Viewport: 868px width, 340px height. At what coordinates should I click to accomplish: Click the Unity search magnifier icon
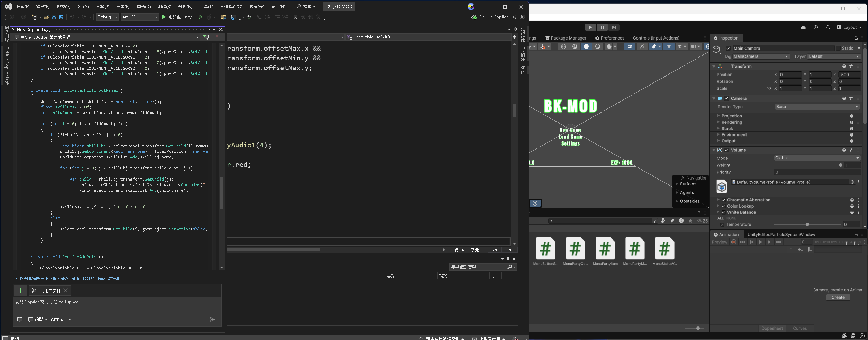click(828, 27)
